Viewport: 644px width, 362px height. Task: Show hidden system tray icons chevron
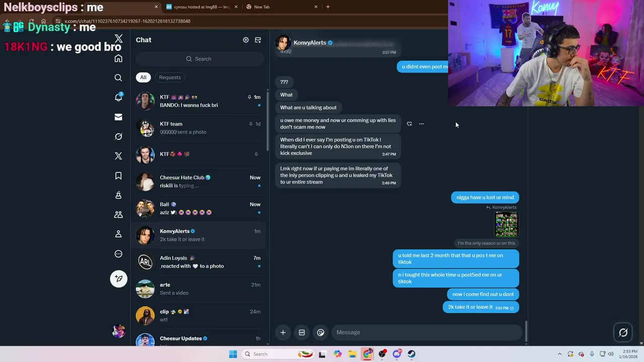pos(559,354)
